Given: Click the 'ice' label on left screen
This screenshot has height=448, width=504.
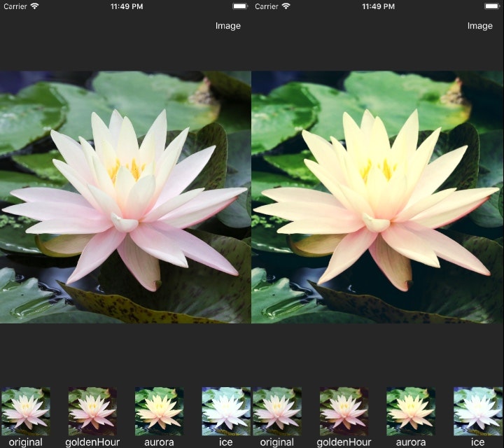Looking at the screenshot, I should point(226,442).
